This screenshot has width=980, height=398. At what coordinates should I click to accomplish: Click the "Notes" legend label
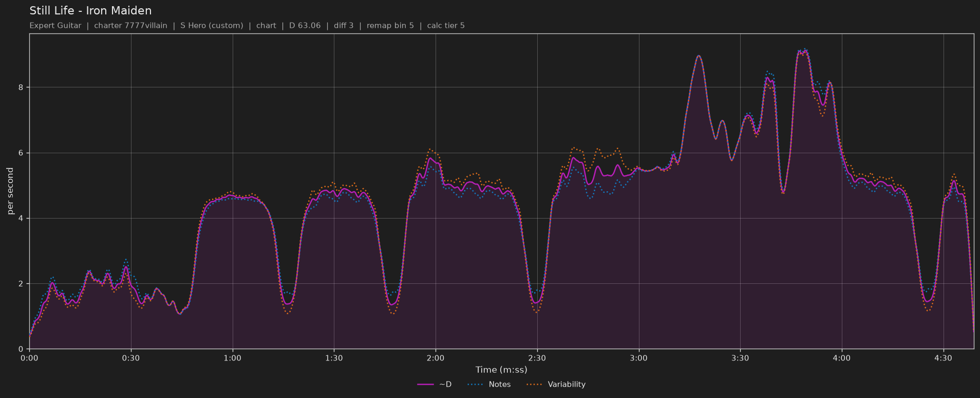[500, 385]
